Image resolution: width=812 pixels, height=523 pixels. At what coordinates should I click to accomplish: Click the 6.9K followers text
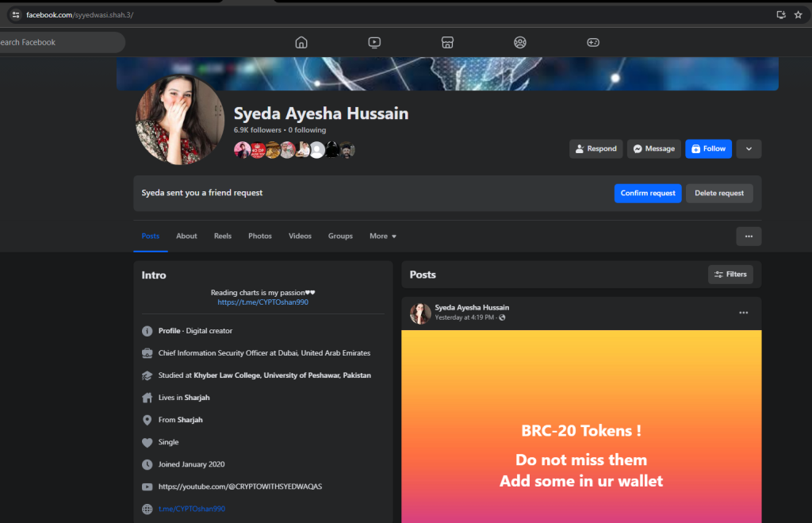coord(258,130)
